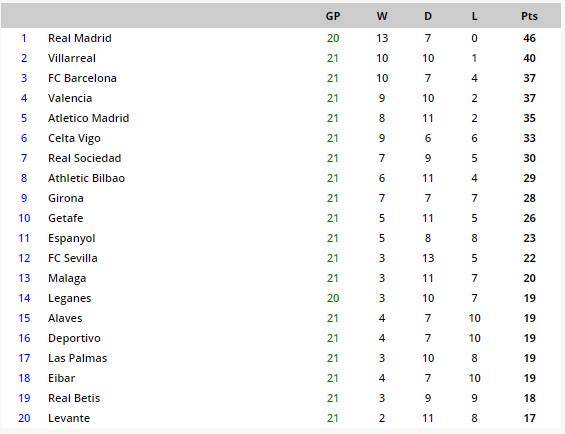Select FC Barcelona in the standings
The image size is (565, 434).
click(x=82, y=78)
